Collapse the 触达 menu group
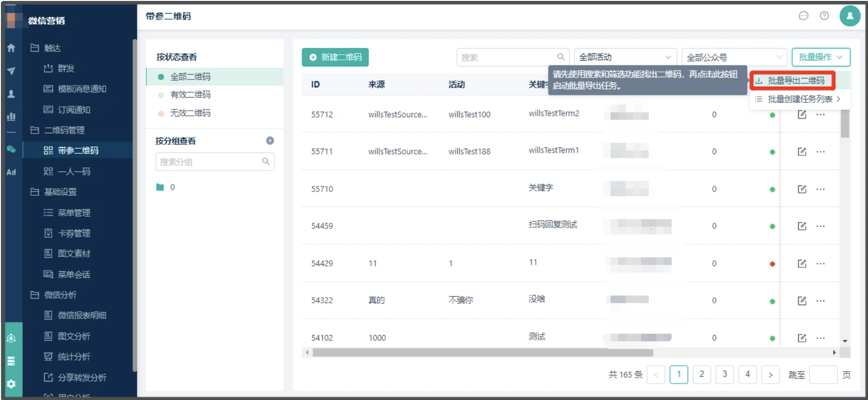 [x=45, y=48]
